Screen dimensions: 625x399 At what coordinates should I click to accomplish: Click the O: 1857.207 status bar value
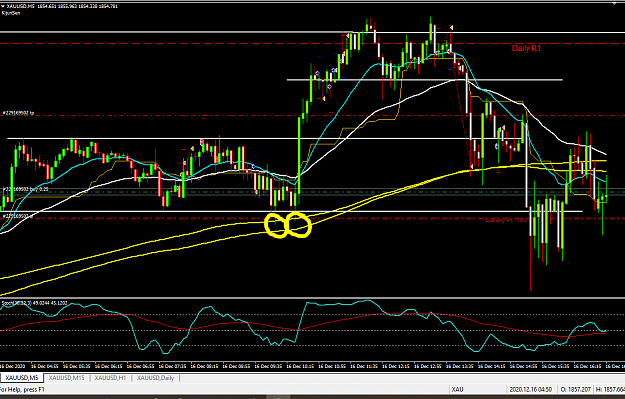(x=575, y=389)
